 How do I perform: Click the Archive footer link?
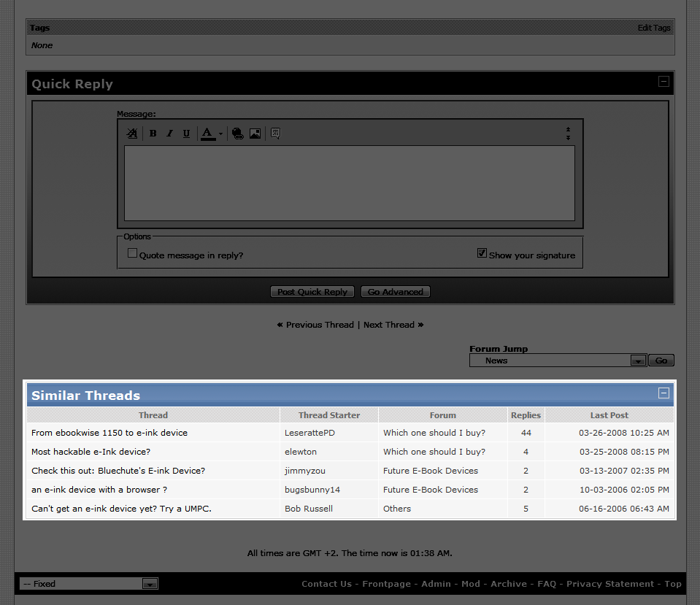pos(509,584)
